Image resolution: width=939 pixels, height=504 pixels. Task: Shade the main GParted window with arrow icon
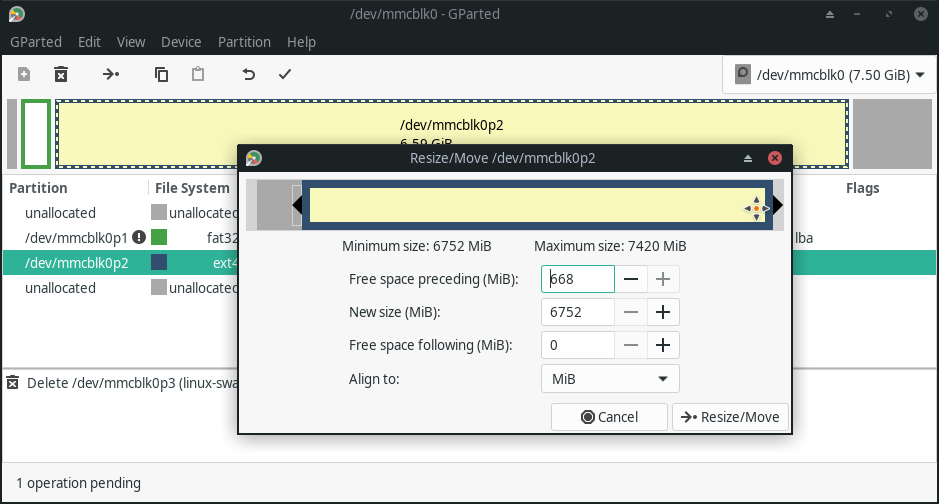pos(829,14)
